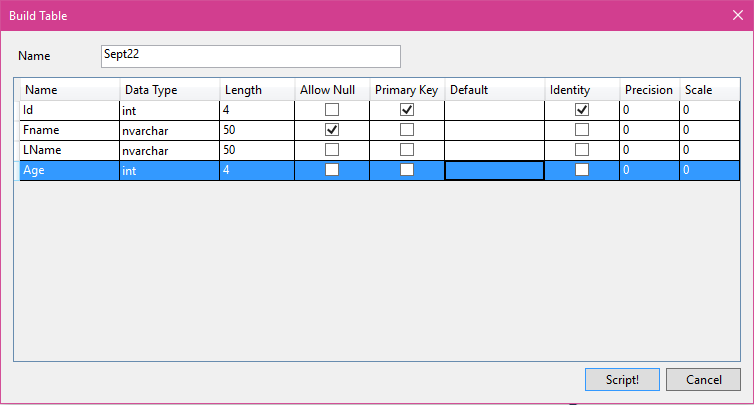Viewport: 754px width, 405px height.
Task: Toggle Primary Key for Id row
Action: [x=407, y=110]
